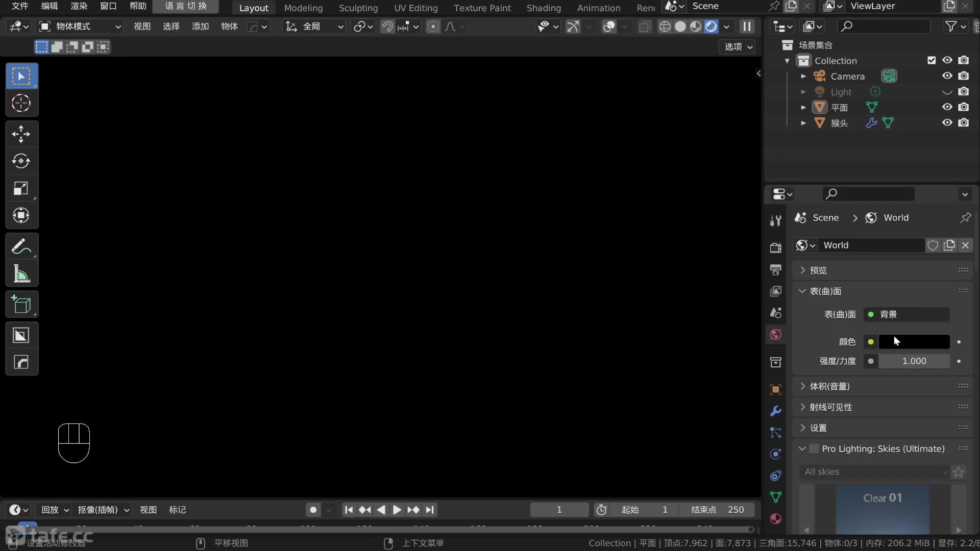Open the 文件 menu
The width and height of the screenshot is (980, 551).
(20, 6)
